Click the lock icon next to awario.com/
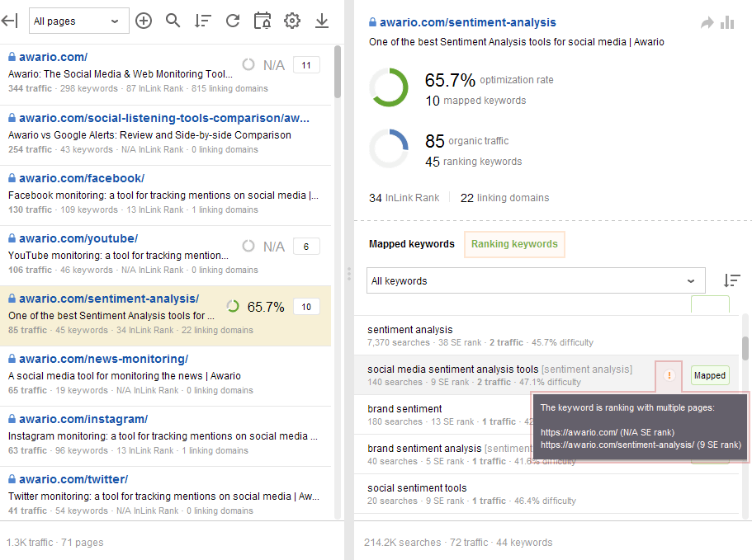Screen dimensions: 752x560 [12, 57]
